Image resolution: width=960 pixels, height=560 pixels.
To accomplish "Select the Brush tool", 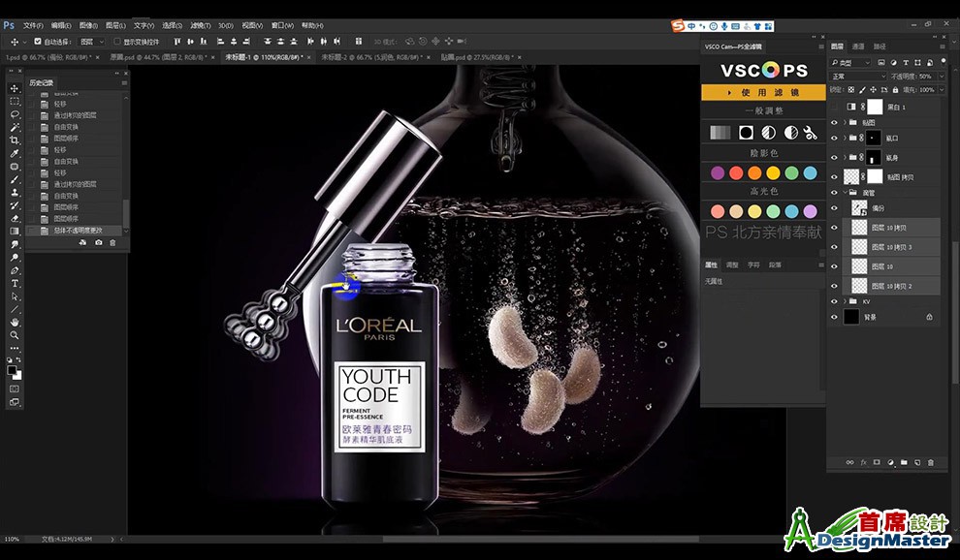I will pos(15,180).
